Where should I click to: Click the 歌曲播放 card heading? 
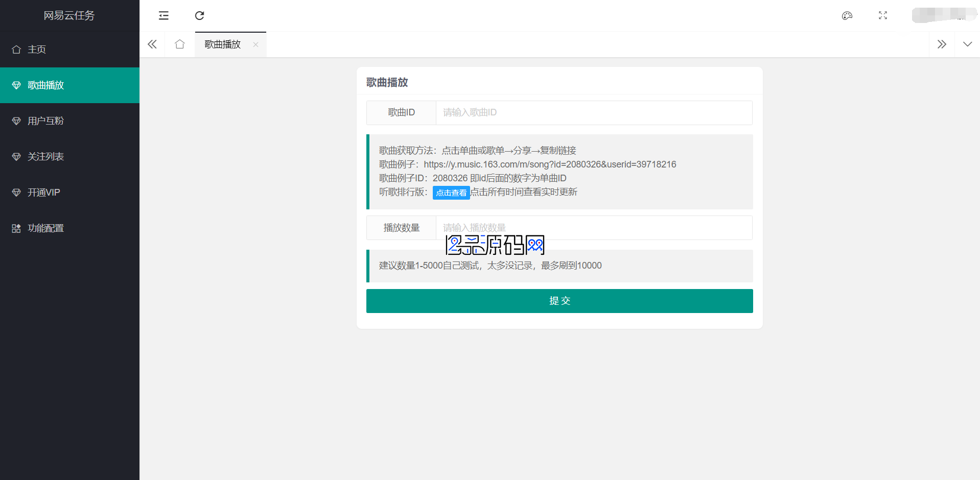pyautogui.click(x=387, y=82)
